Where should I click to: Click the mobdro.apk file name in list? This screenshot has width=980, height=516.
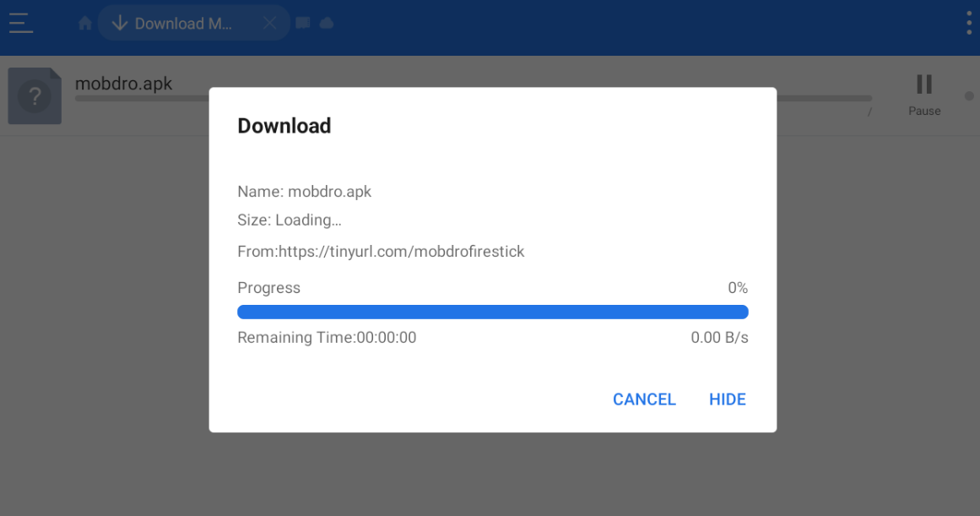point(124,84)
